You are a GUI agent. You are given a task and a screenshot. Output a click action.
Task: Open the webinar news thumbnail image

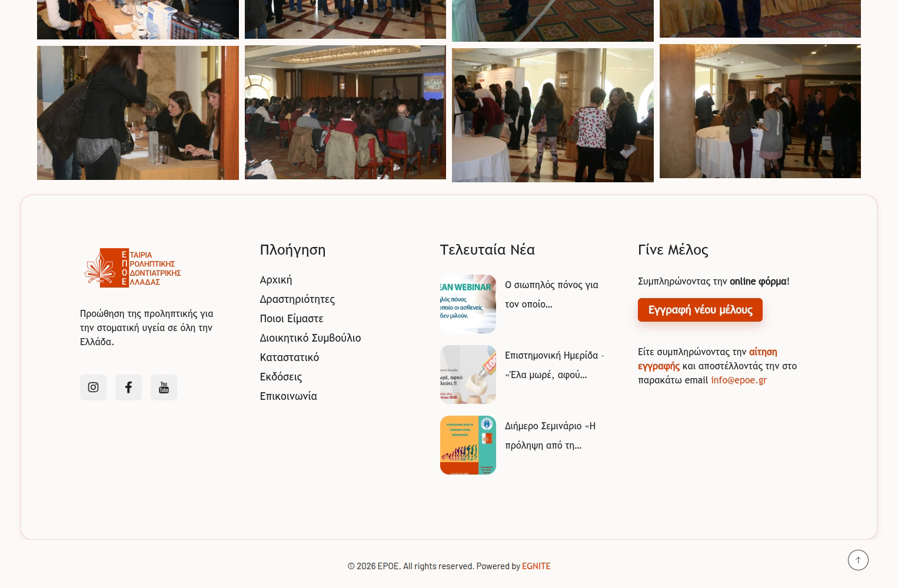click(x=468, y=304)
